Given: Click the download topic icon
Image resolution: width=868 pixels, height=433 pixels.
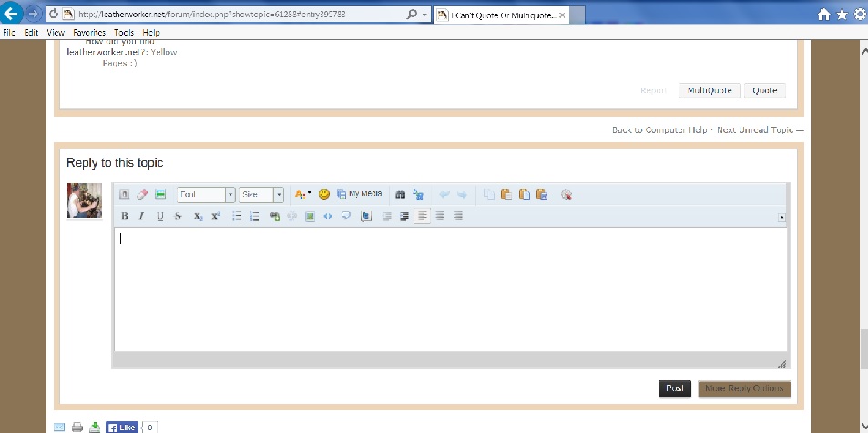Looking at the screenshot, I should pyautogui.click(x=96, y=427).
